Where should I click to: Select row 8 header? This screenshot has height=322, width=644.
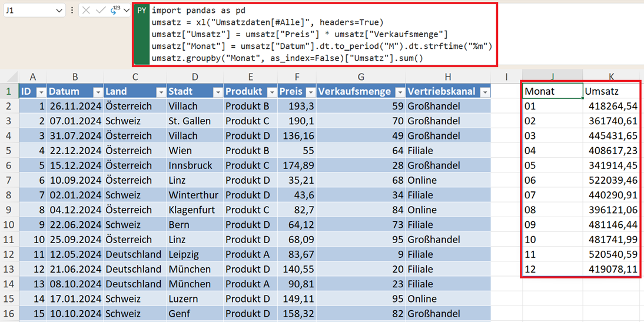(9, 195)
